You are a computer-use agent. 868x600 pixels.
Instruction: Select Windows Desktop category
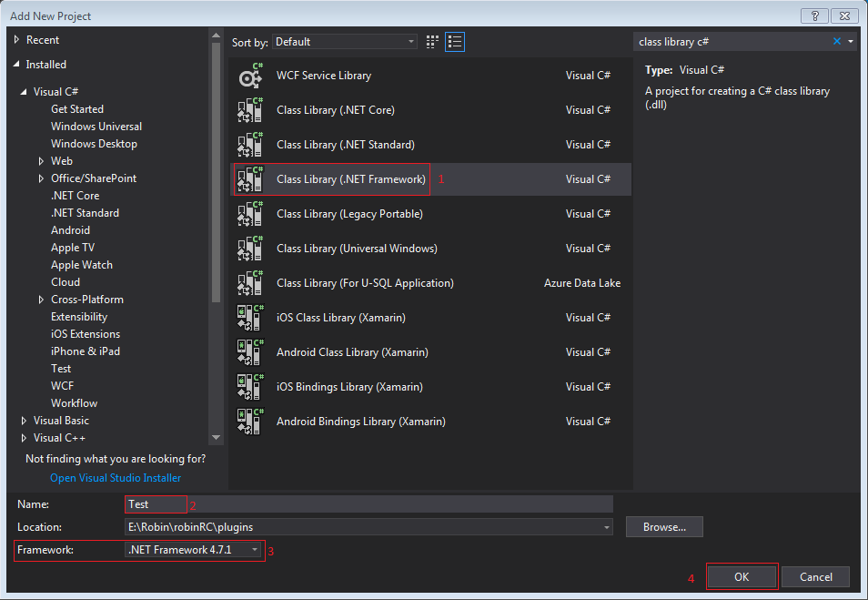click(94, 144)
